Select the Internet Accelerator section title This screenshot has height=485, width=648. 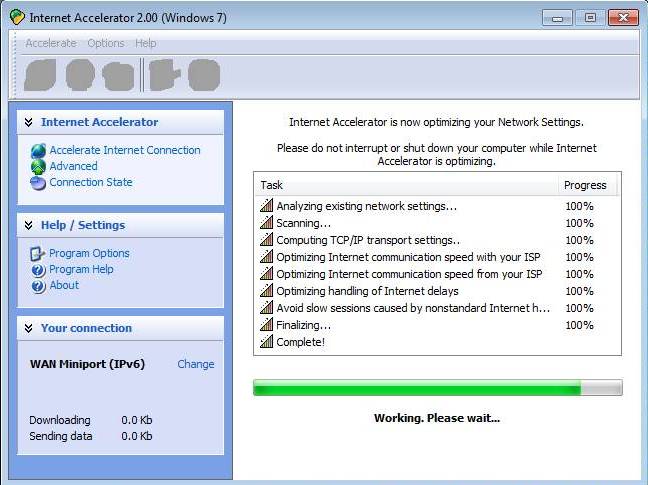click(100, 122)
